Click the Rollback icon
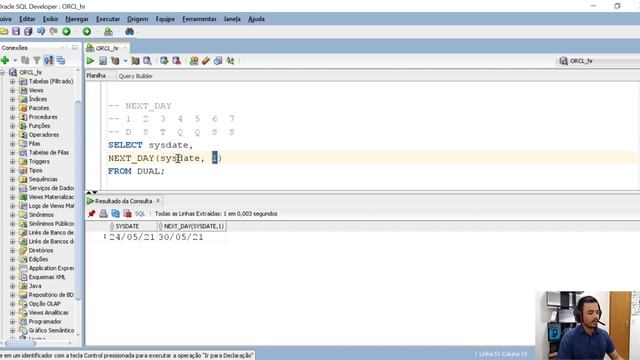This screenshot has height=360, width=640. (x=176, y=61)
